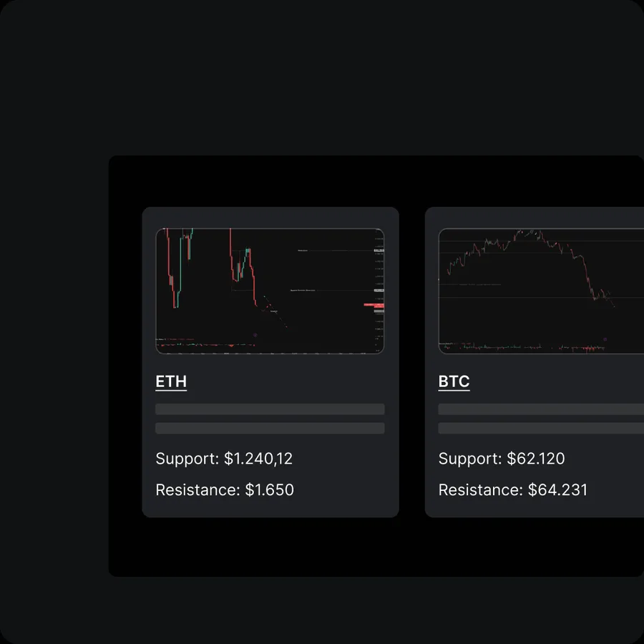Click the resistance line label in ETH chart

pos(303,250)
